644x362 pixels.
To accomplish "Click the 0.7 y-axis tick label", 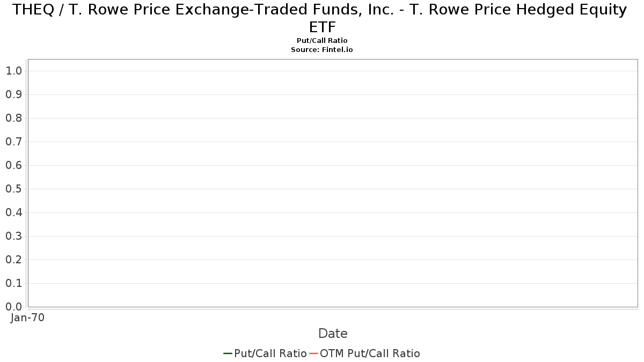I will (13, 142).
